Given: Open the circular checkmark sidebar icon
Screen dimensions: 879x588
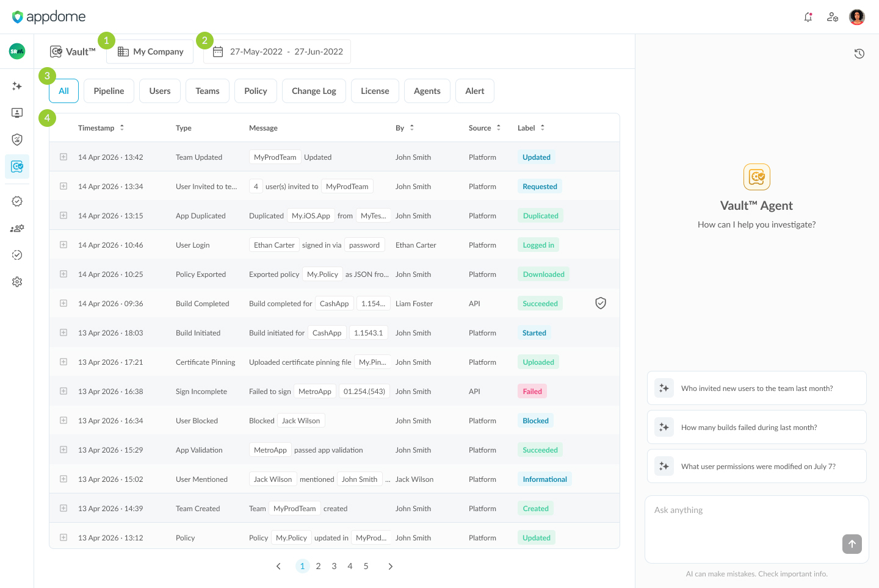Looking at the screenshot, I should point(17,255).
